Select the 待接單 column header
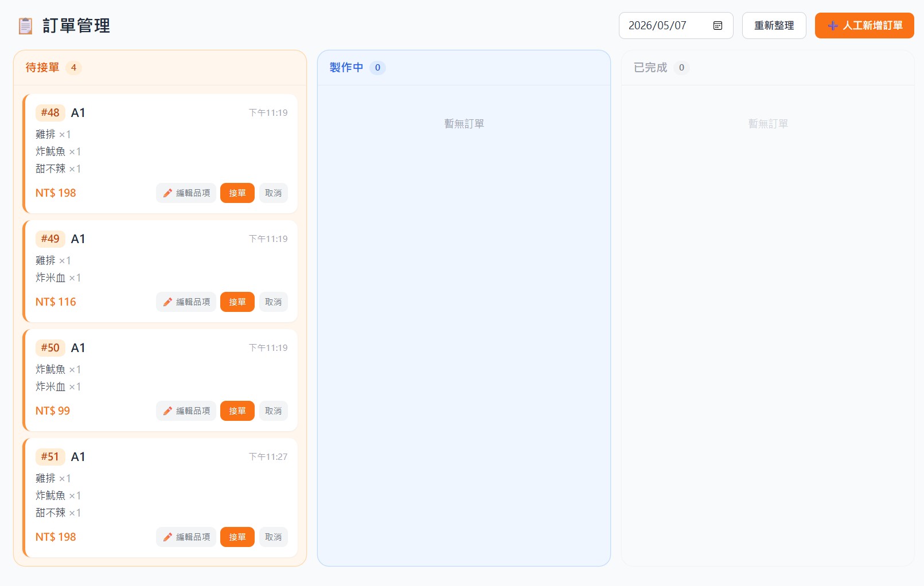Viewport: 924px width, 586px height. [x=160, y=68]
